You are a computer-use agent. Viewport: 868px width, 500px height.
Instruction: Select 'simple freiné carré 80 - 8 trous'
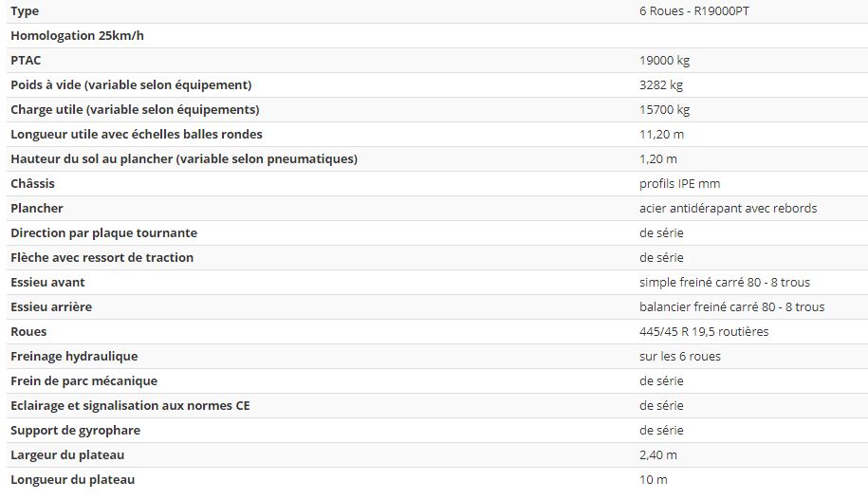click(725, 283)
